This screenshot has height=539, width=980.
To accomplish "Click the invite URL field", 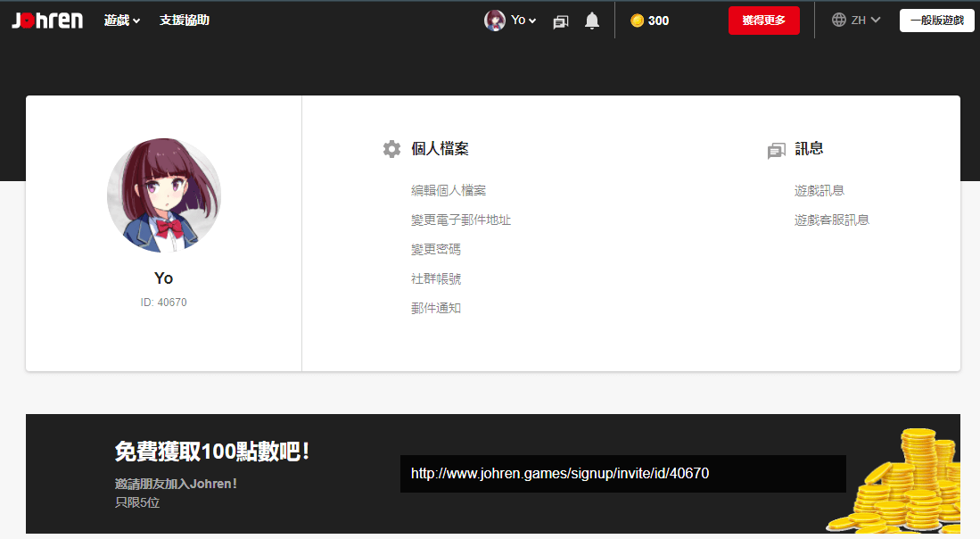I will 623,474.
